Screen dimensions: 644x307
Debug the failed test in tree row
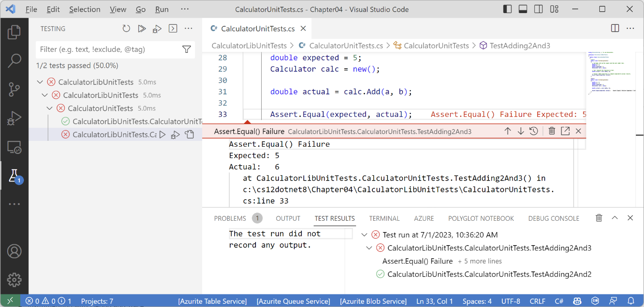pyautogui.click(x=176, y=135)
